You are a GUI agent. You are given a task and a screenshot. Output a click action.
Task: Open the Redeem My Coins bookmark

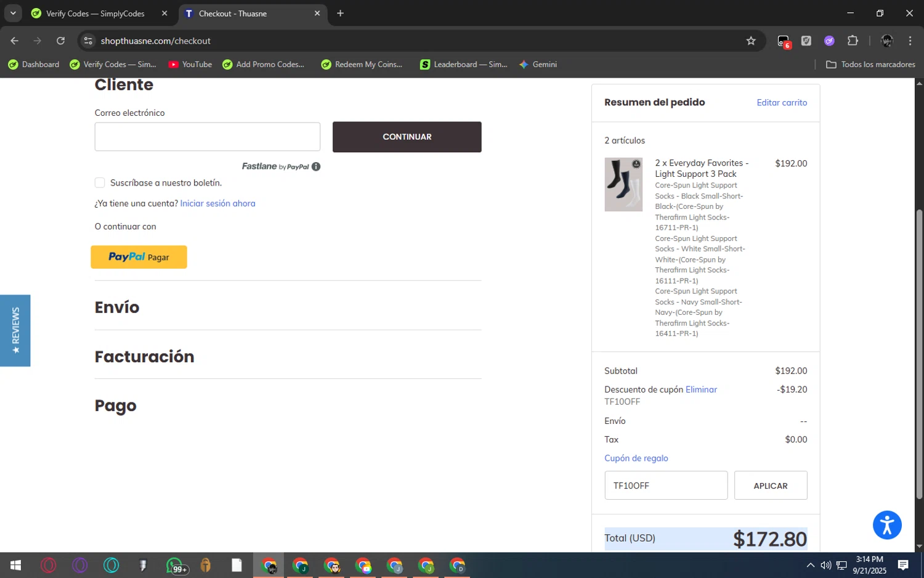(x=362, y=64)
